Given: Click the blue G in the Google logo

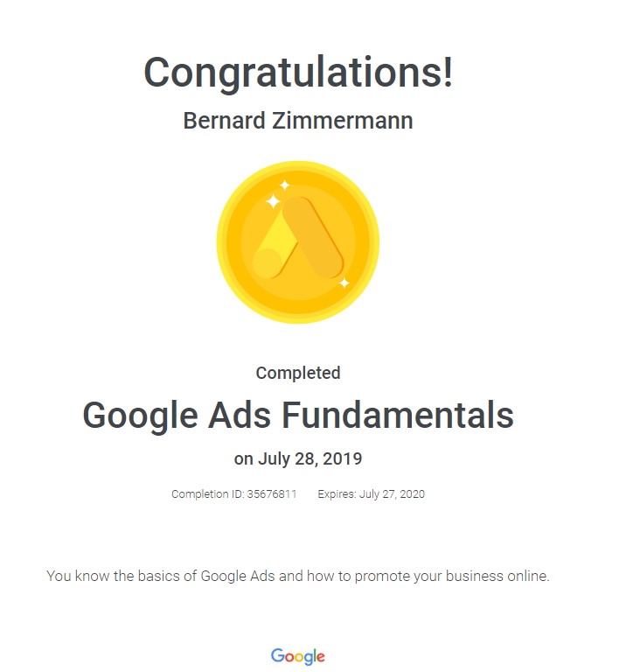Looking at the screenshot, I should tap(277, 655).
